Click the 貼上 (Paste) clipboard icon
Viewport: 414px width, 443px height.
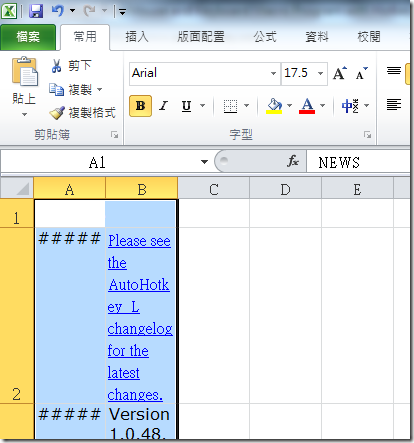pos(25,72)
